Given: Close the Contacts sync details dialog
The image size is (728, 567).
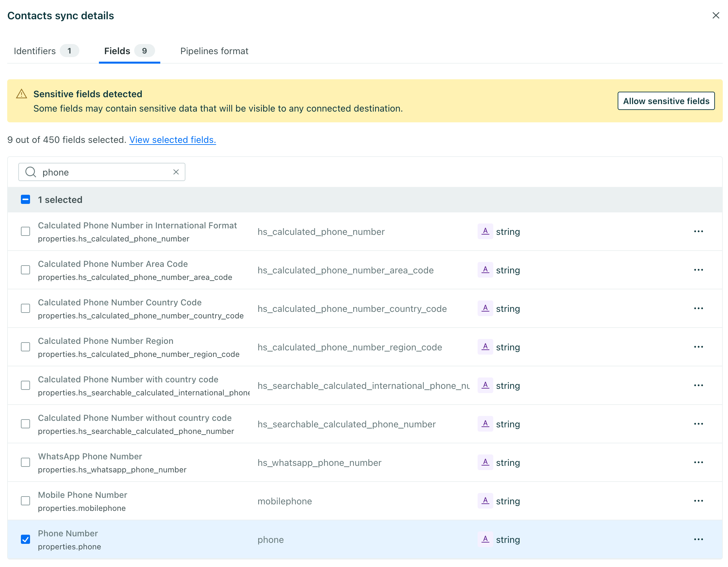Looking at the screenshot, I should tap(716, 15).
